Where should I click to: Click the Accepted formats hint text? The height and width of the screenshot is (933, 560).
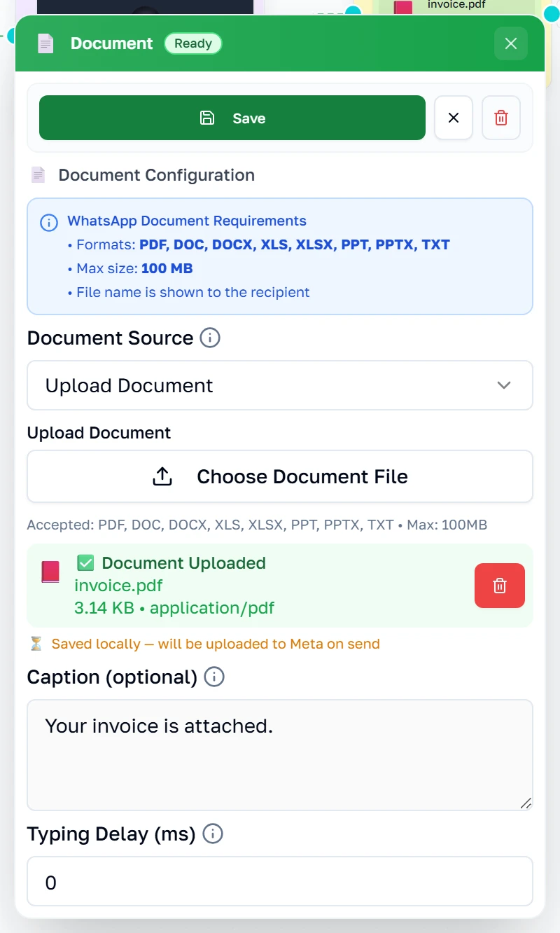257,525
